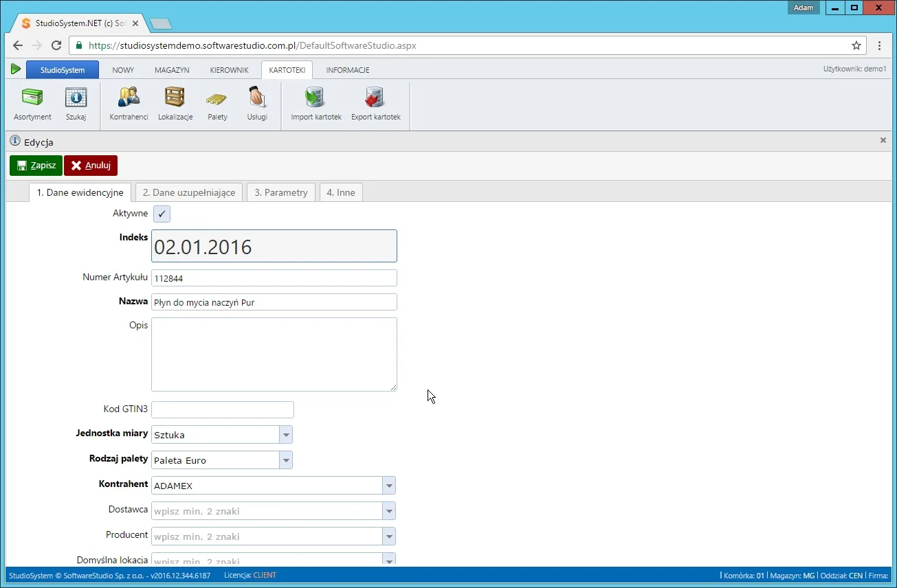Open the Rodzaj palety dropdown
Image resolution: width=897 pixels, height=588 pixels.
(x=286, y=460)
